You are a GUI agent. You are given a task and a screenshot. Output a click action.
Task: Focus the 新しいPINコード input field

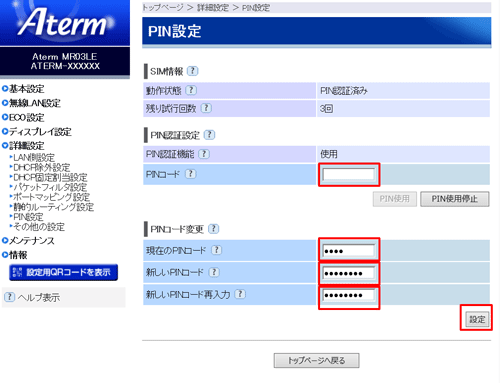click(x=349, y=273)
